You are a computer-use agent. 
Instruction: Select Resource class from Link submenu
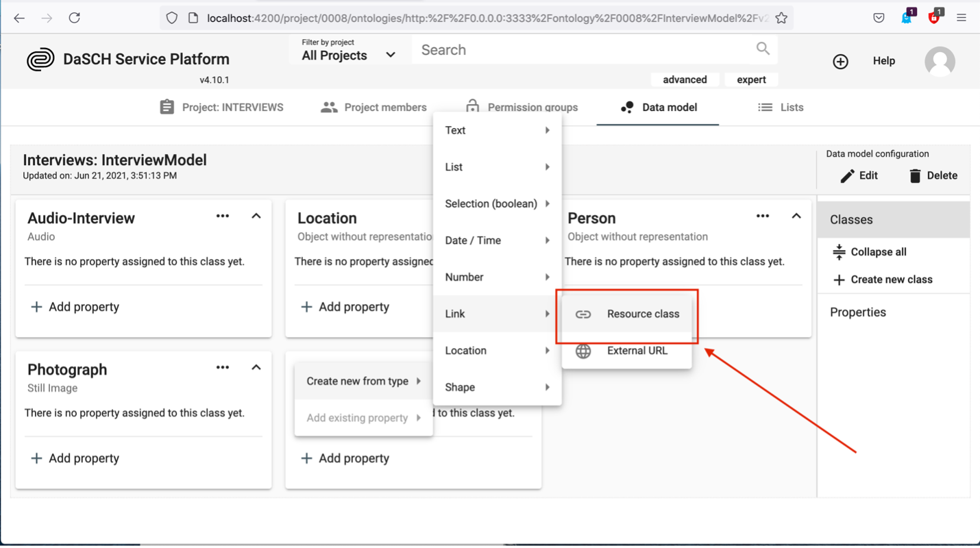(x=627, y=314)
